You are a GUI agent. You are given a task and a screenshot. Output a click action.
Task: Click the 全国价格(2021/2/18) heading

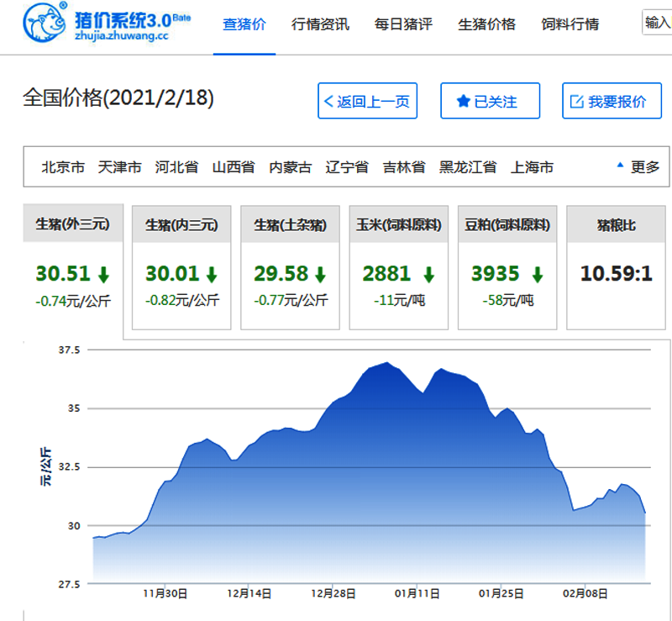point(118,97)
